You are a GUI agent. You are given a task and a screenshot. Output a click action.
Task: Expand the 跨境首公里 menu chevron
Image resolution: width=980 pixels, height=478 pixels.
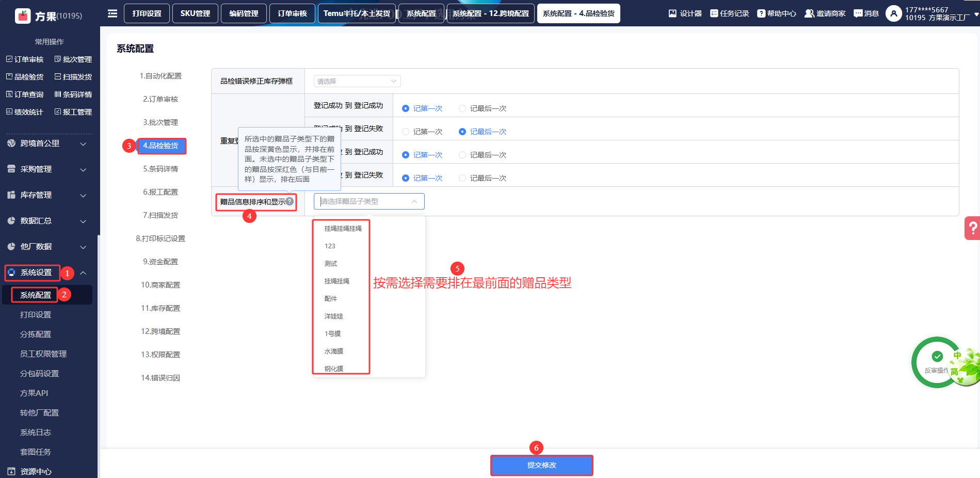pos(83,144)
